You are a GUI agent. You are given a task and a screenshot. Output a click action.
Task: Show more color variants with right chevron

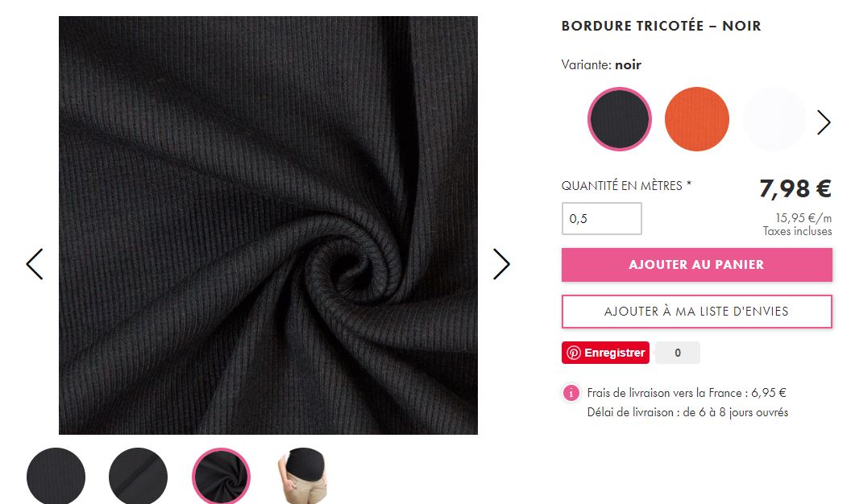pos(824,122)
